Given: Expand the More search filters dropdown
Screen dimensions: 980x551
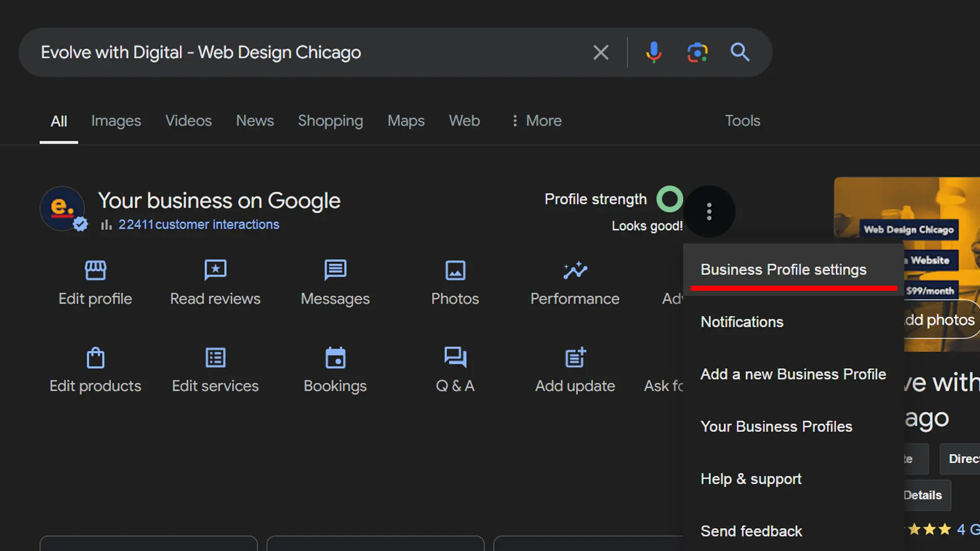Looking at the screenshot, I should pyautogui.click(x=536, y=121).
